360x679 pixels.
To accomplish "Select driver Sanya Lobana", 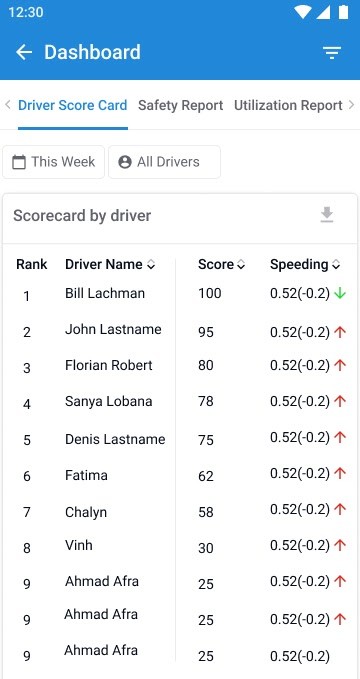I will 109,401.
